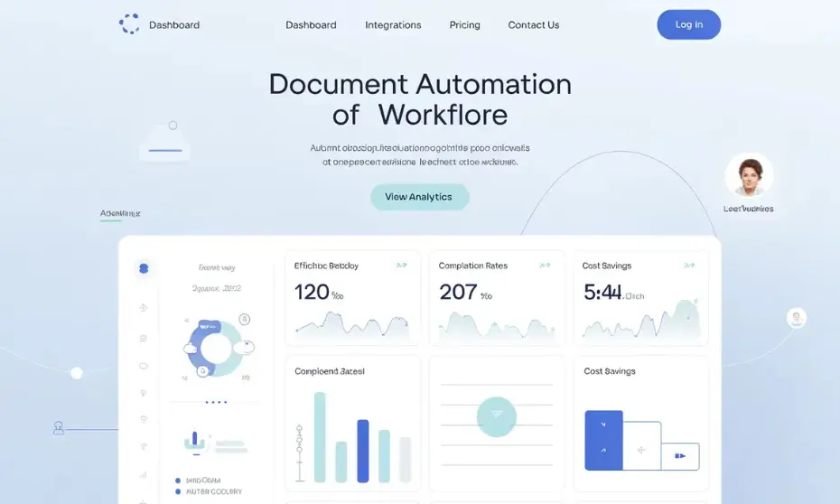Click the trend arrow icon on Cost Savings card
The width and height of the screenshot is (840, 504).
[689, 266]
